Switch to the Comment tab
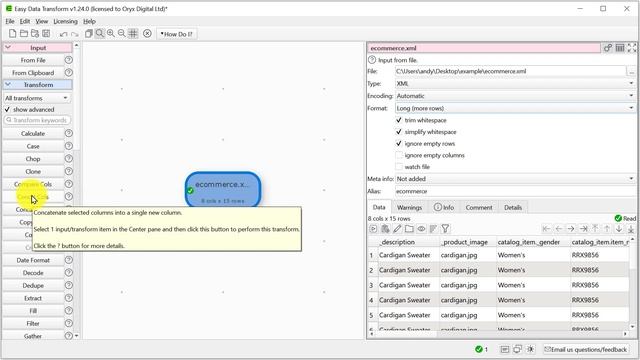The width and height of the screenshot is (640, 360). point(479,207)
